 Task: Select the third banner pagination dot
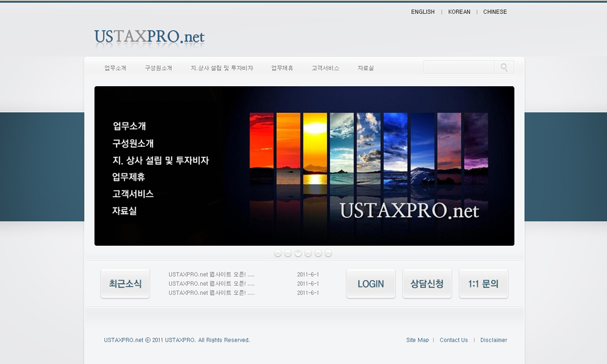point(298,253)
